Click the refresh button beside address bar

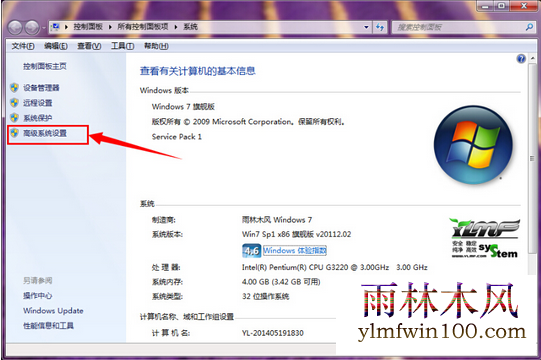[380, 27]
